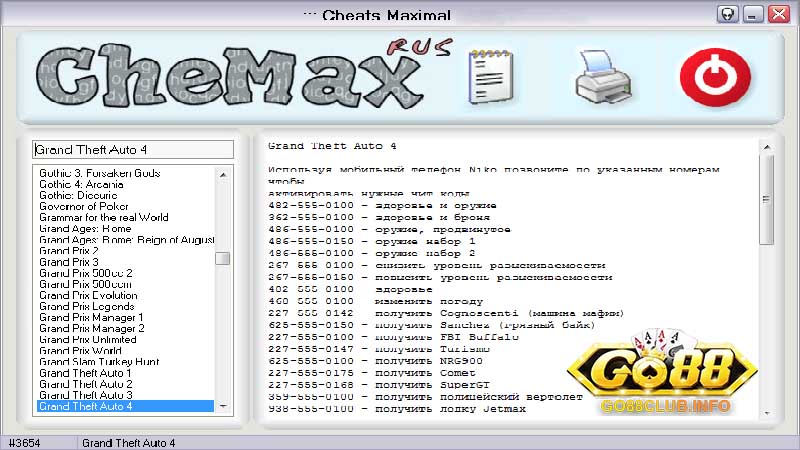Click the SuperGT cheat line
This screenshot has width=800, height=450.
click(379, 385)
